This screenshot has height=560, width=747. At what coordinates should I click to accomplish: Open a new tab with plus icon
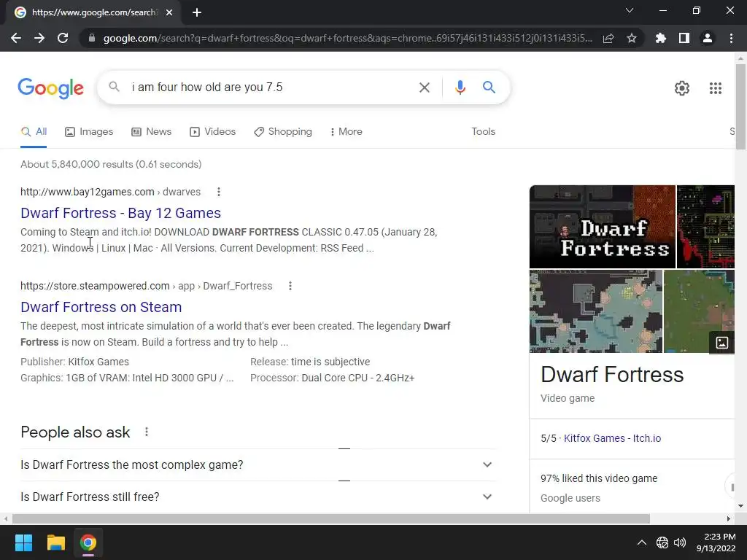pyautogui.click(x=197, y=12)
